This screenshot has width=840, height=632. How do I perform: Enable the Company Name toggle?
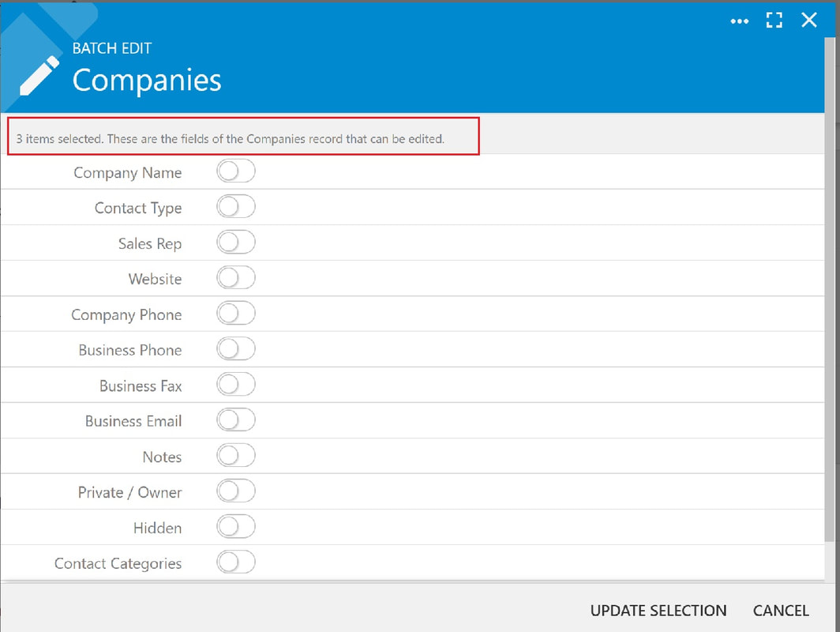click(236, 171)
